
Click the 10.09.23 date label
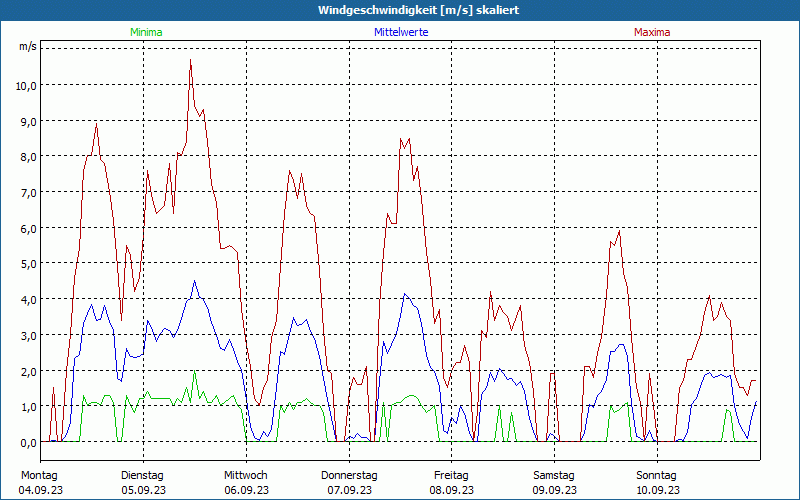(x=658, y=490)
